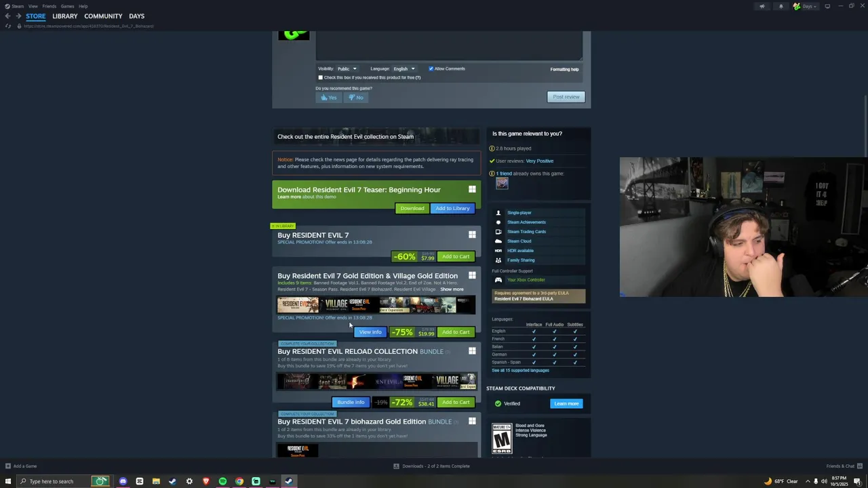Open Downloads status in Steam footer
Screen dimensions: 868x488
tap(432, 466)
